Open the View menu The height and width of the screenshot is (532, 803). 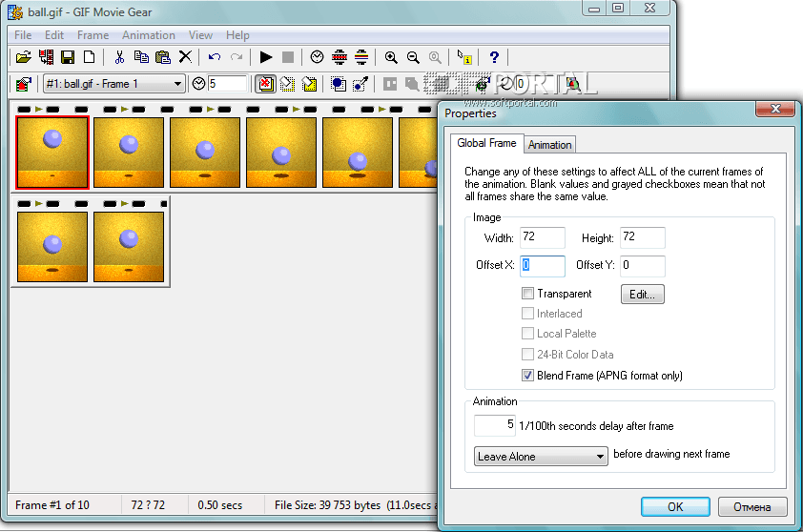coord(200,35)
